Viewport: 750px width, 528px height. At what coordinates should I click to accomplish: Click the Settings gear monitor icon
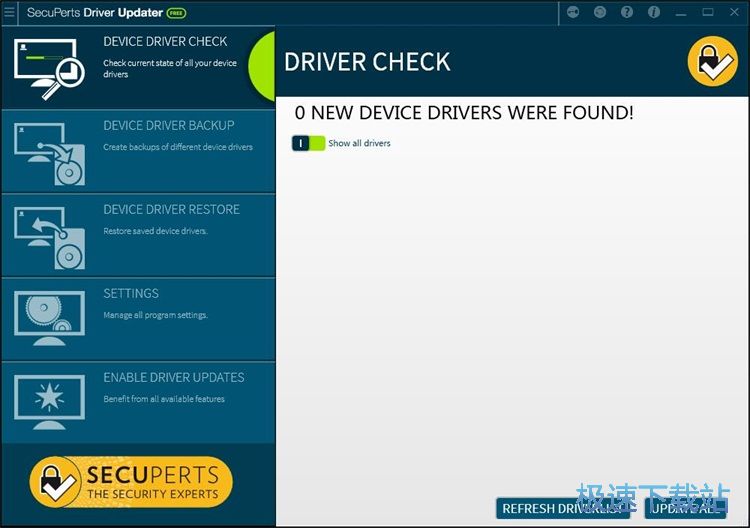point(49,318)
